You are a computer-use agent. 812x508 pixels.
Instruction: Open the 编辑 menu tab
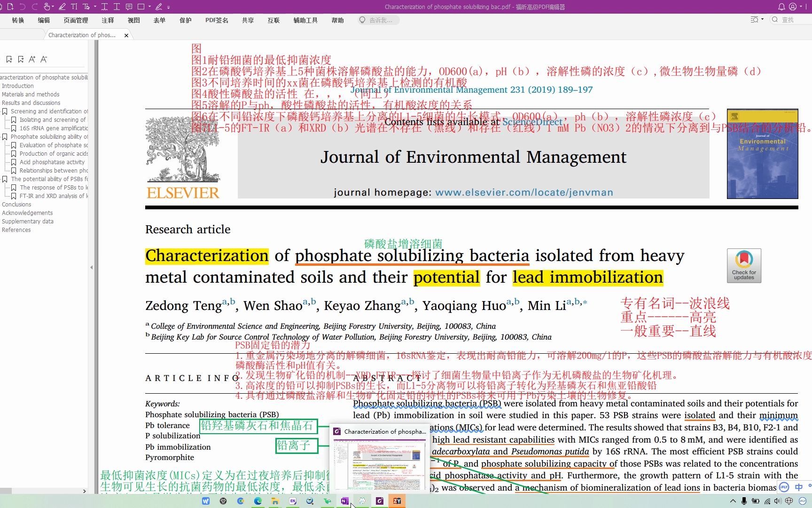(44, 20)
